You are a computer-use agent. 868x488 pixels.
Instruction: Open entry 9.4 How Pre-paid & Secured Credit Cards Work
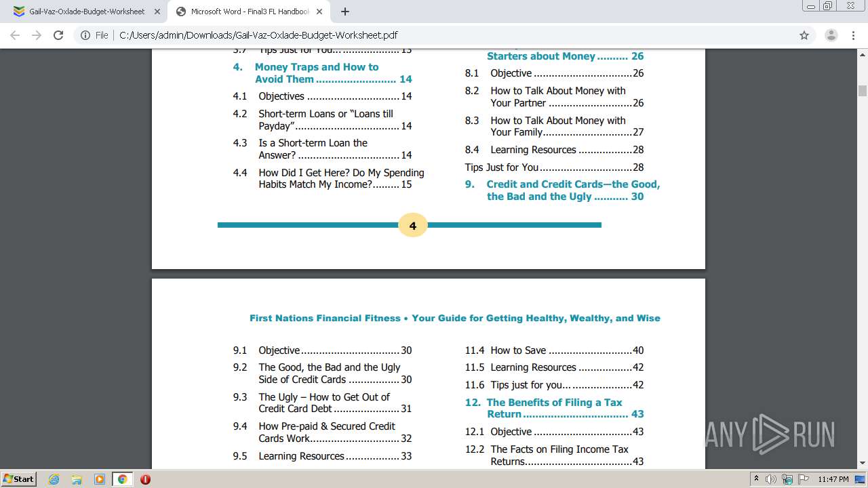[x=322, y=432]
